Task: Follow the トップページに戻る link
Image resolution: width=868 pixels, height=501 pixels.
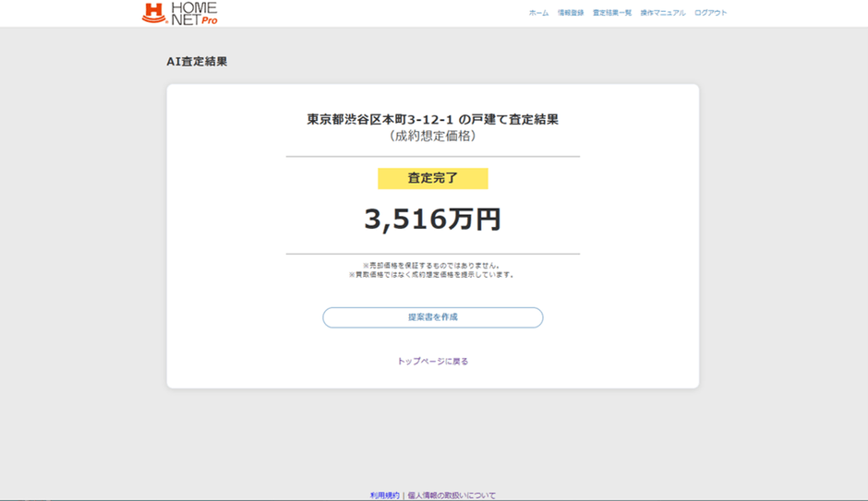Action: coord(433,361)
